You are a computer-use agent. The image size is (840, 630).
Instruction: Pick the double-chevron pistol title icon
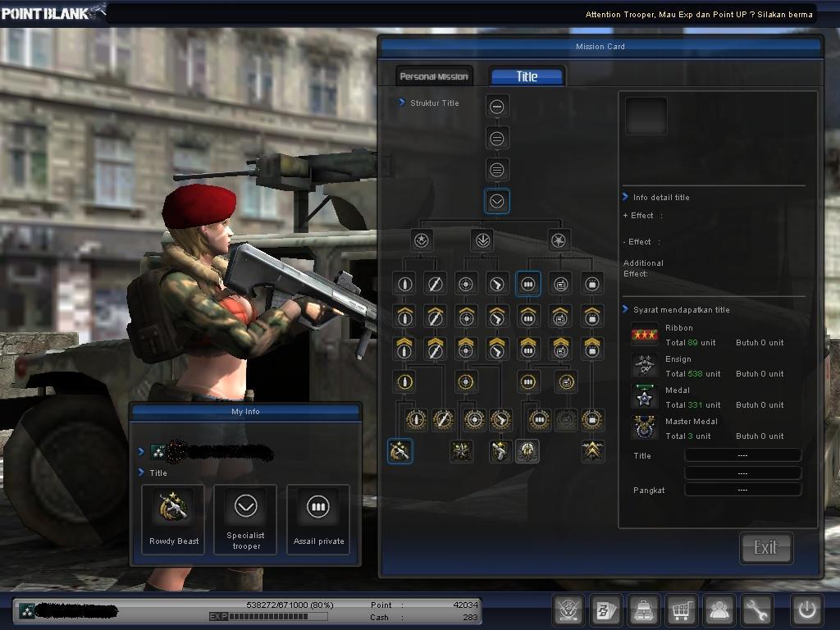click(496, 349)
